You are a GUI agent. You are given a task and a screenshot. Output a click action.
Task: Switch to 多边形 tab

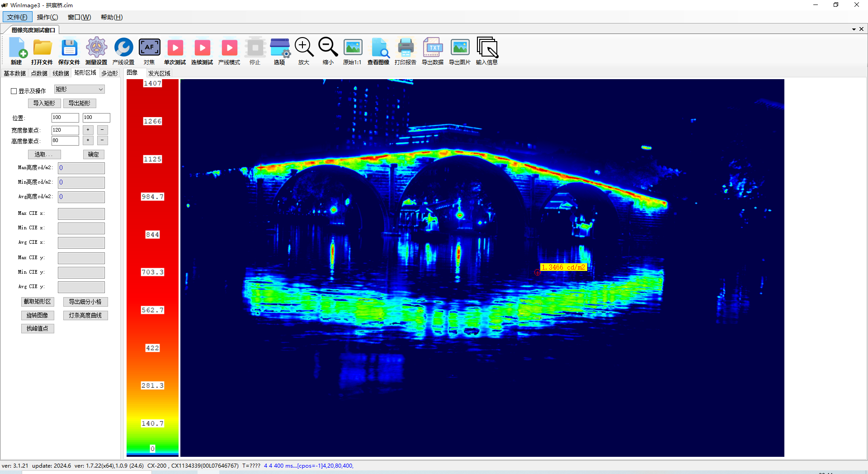pyautogui.click(x=109, y=73)
